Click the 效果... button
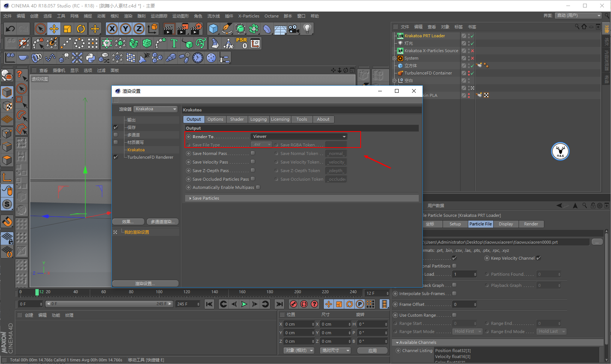The height and width of the screenshot is (364, 611). (128, 222)
